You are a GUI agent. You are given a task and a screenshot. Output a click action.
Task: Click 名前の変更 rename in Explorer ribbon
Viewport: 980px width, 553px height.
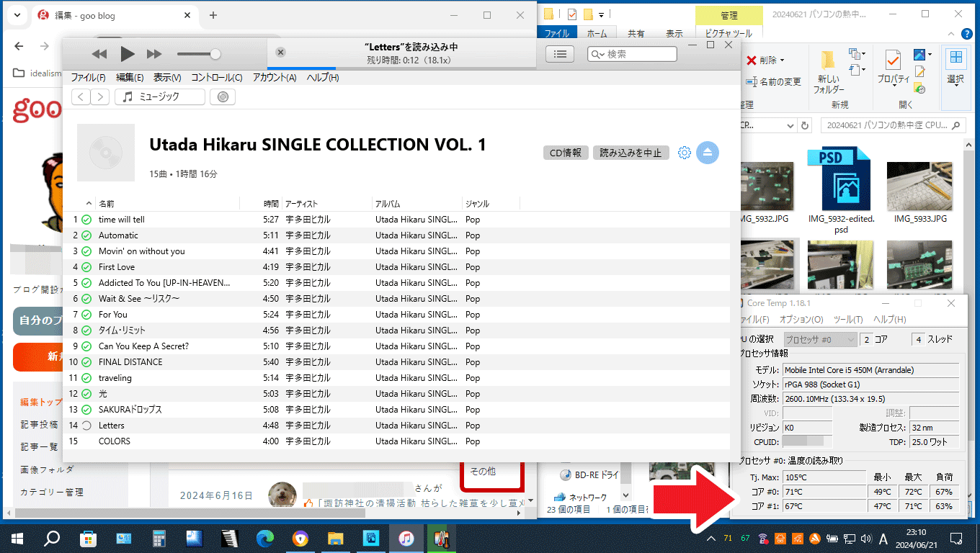[x=773, y=82]
